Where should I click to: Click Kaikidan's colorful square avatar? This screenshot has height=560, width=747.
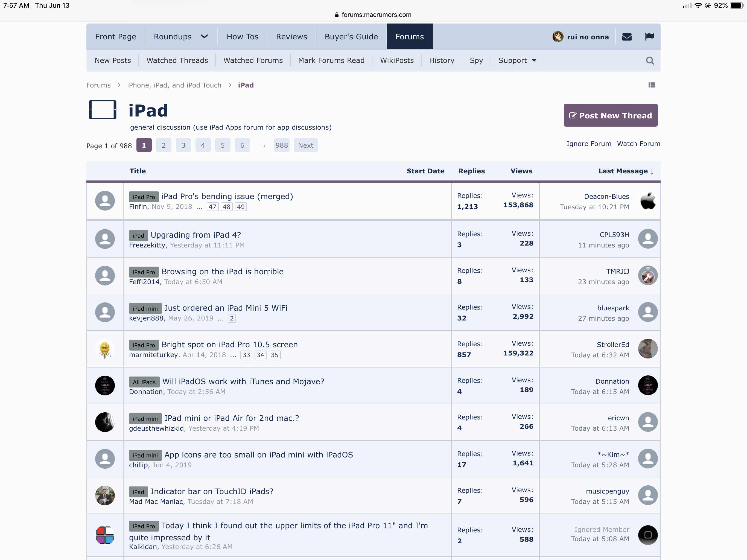click(x=105, y=535)
